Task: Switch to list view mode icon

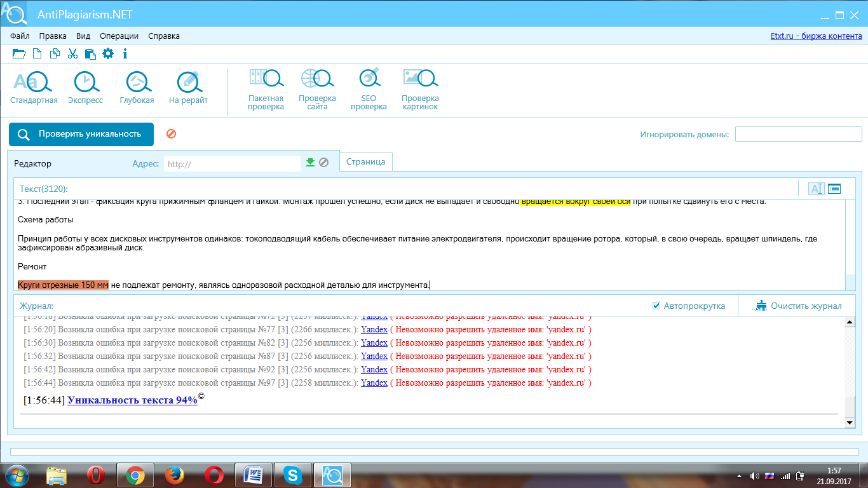Action: point(834,189)
